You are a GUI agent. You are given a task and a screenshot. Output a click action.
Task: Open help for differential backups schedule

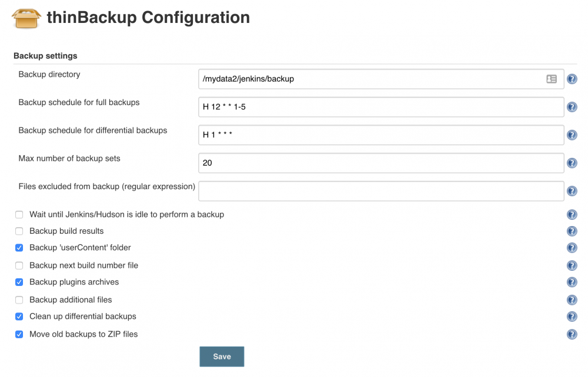click(x=572, y=134)
